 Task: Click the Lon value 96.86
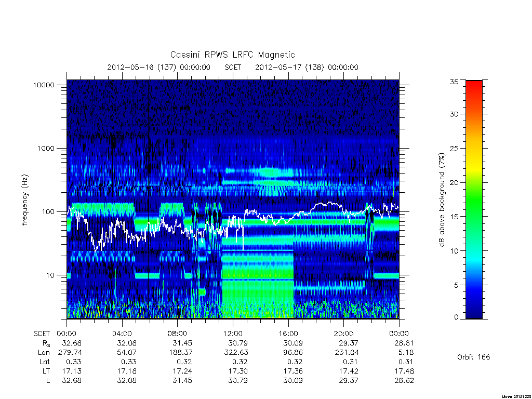293,353
